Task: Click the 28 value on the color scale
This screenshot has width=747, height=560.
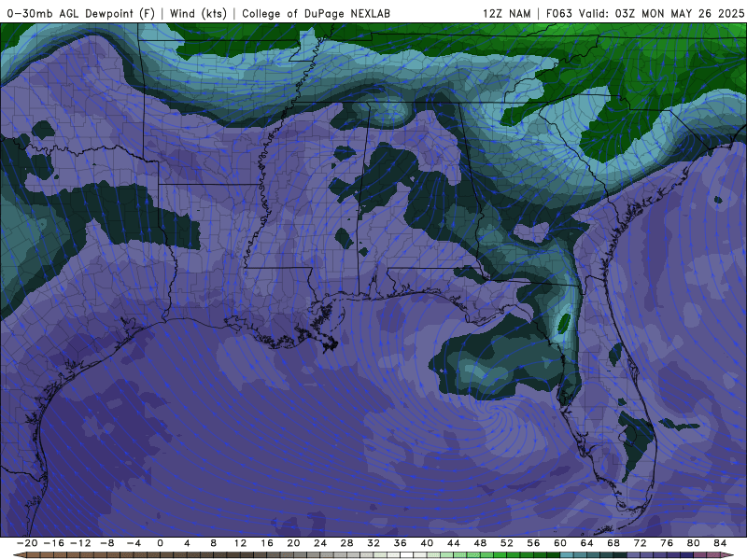Action: (x=346, y=543)
